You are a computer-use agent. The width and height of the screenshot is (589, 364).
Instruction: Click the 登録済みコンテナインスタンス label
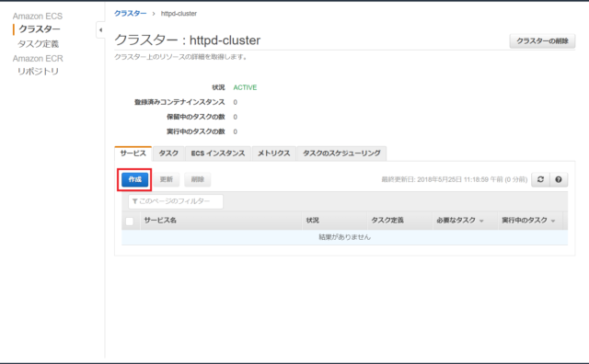179,102
